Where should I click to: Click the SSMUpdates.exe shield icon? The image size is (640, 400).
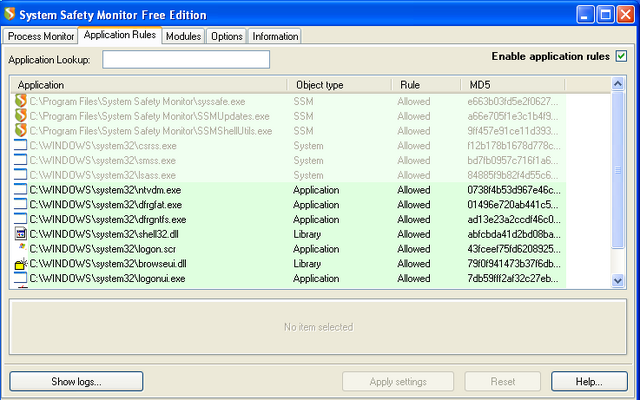pos(20,116)
